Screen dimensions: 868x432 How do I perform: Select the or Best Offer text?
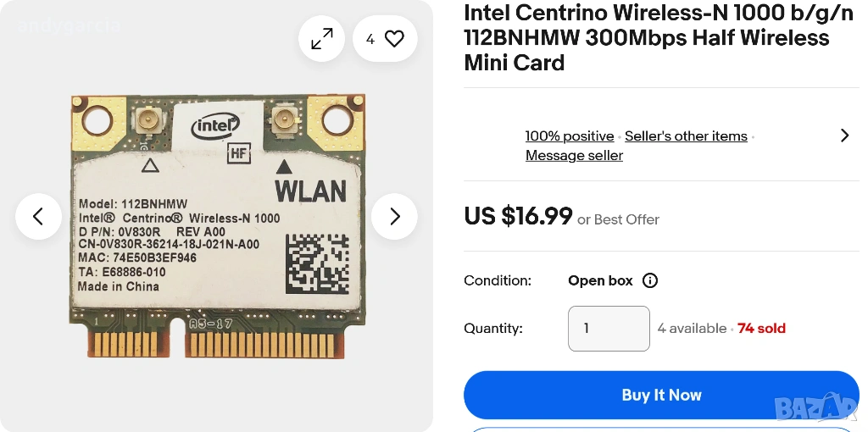(618, 219)
